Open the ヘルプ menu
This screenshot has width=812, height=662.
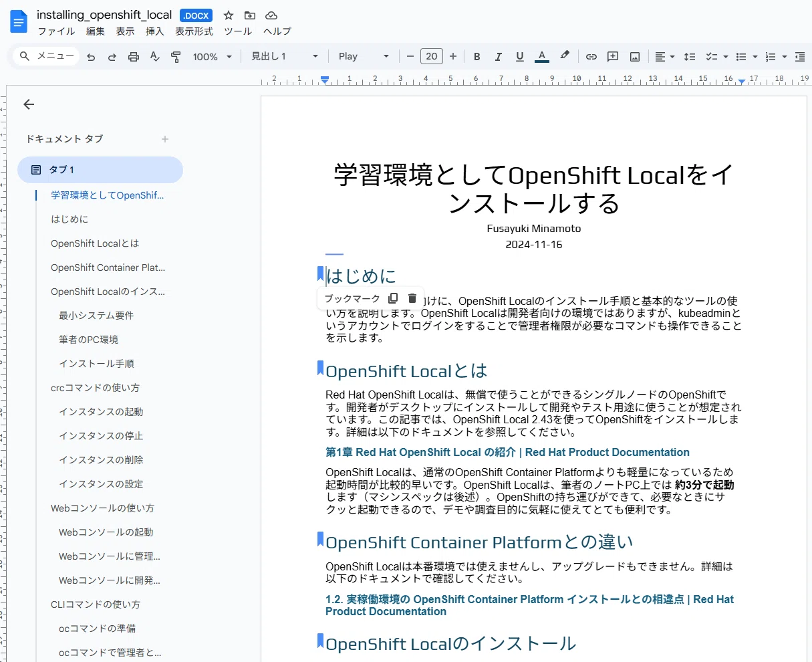tap(277, 31)
